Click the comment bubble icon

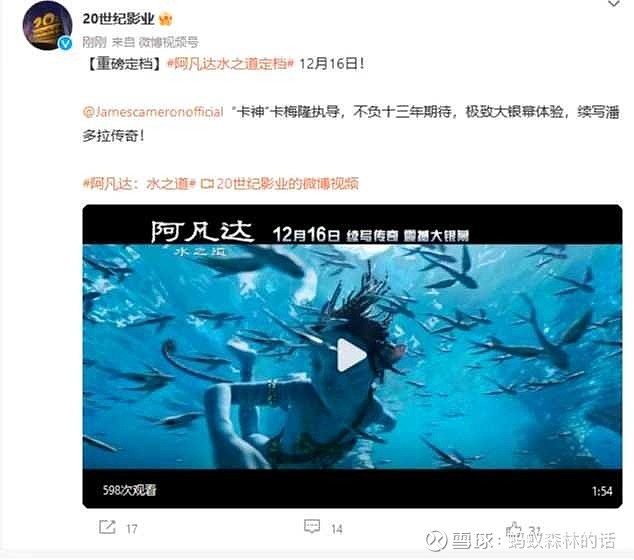click(x=312, y=526)
